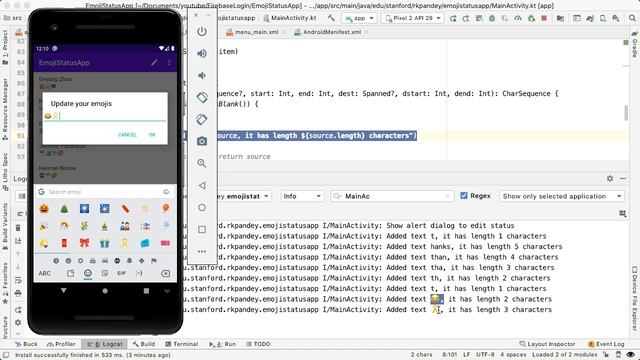Open emulator extended controls (three dots)
640x360 pixels.
(x=202, y=251)
